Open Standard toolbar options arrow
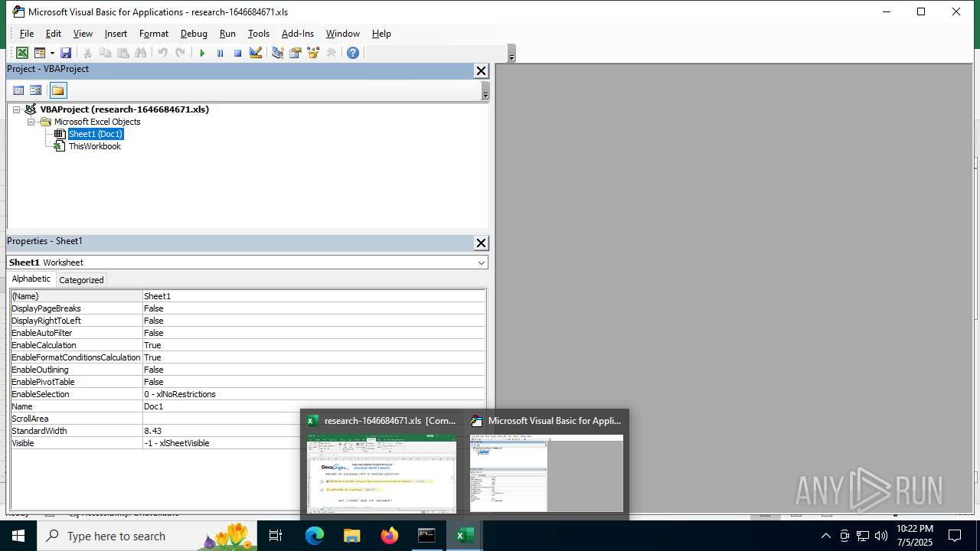This screenshot has width=980, height=551. tap(511, 54)
